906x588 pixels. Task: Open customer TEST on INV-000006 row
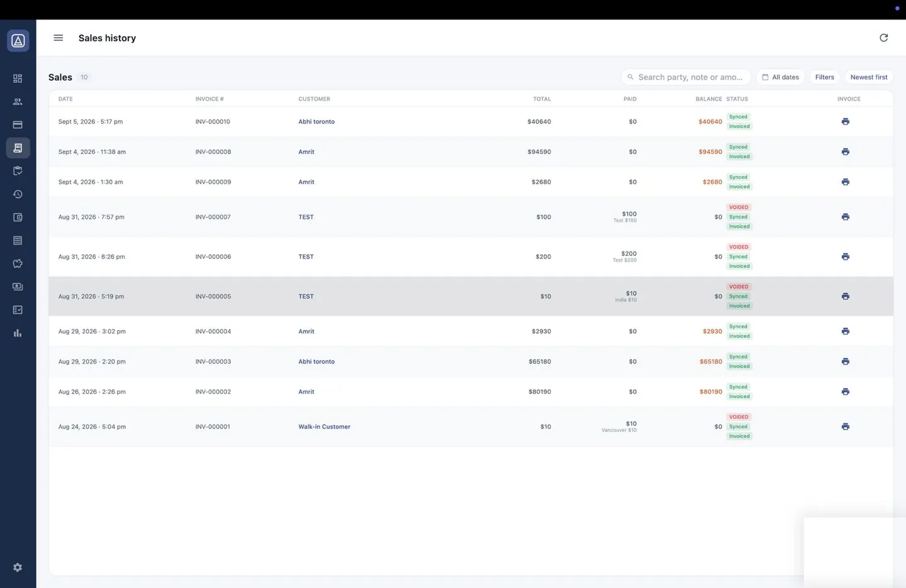coord(306,257)
